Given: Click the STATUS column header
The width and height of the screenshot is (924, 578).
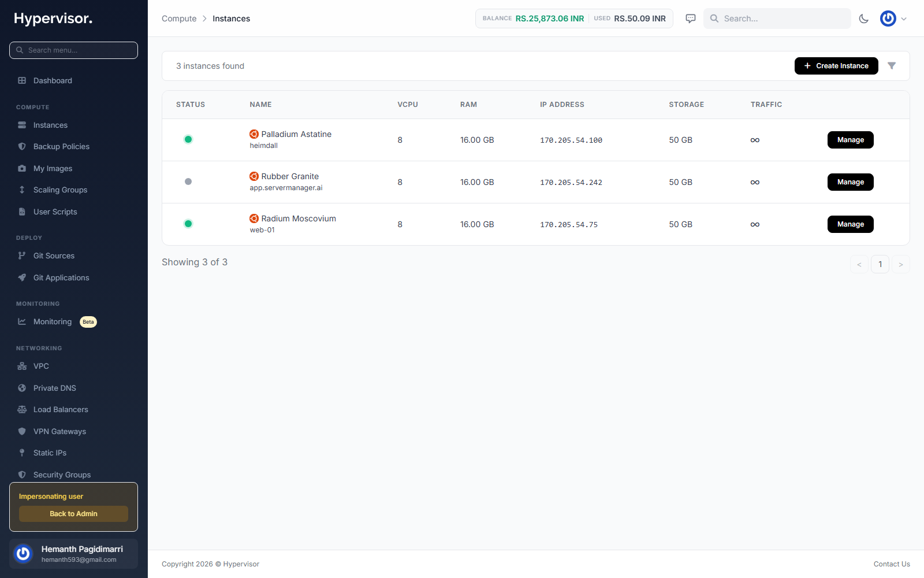Looking at the screenshot, I should point(191,105).
